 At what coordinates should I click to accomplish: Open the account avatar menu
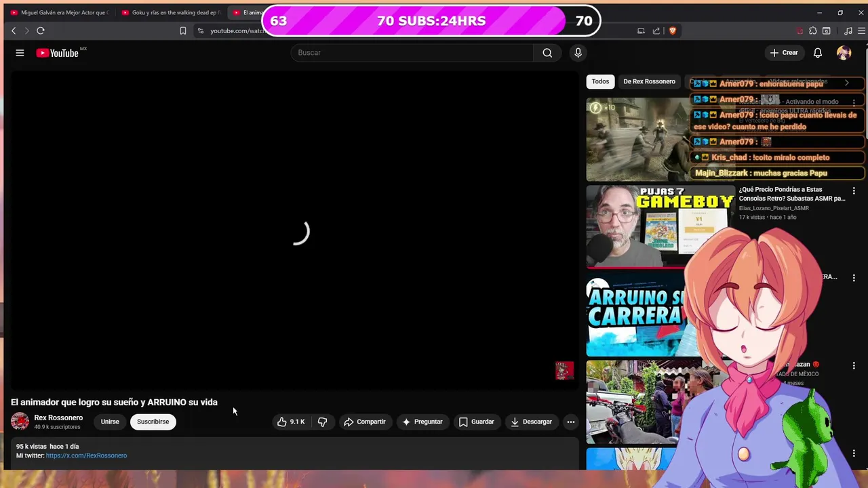click(x=844, y=53)
